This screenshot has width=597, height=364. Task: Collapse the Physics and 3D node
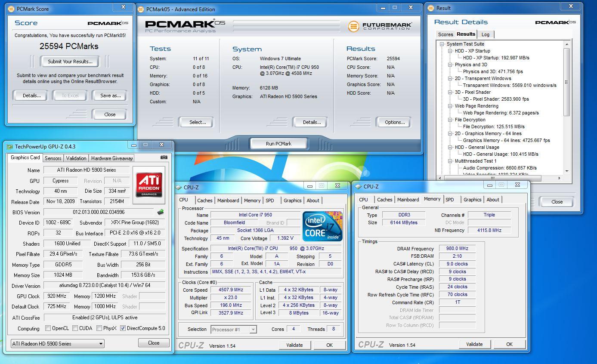coord(450,65)
